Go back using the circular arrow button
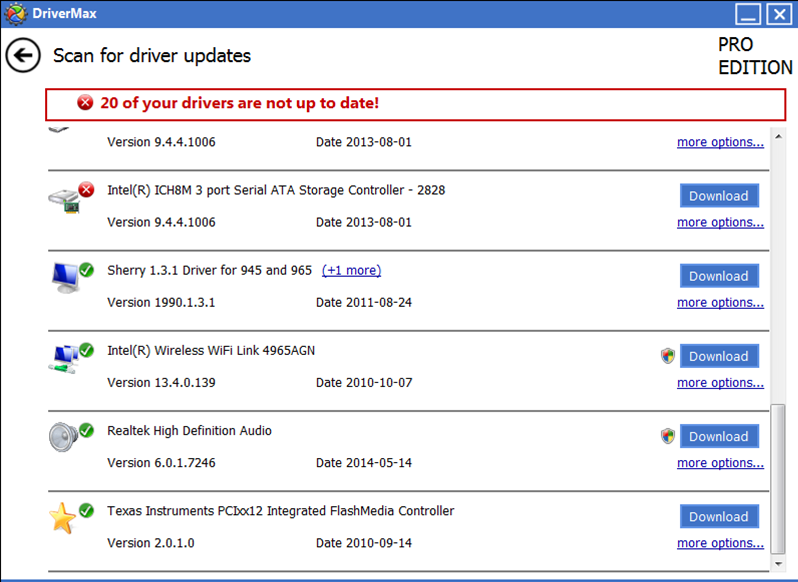798x582 pixels. pos(23,55)
